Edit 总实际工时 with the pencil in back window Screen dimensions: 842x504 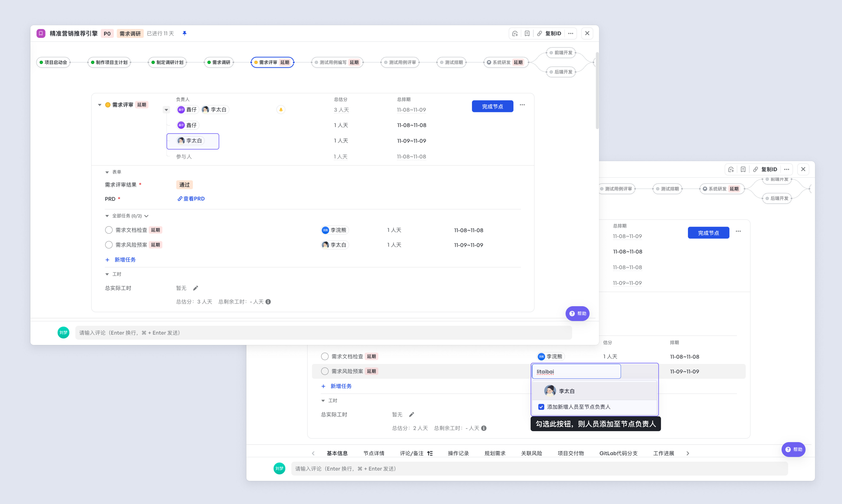pyautogui.click(x=412, y=414)
